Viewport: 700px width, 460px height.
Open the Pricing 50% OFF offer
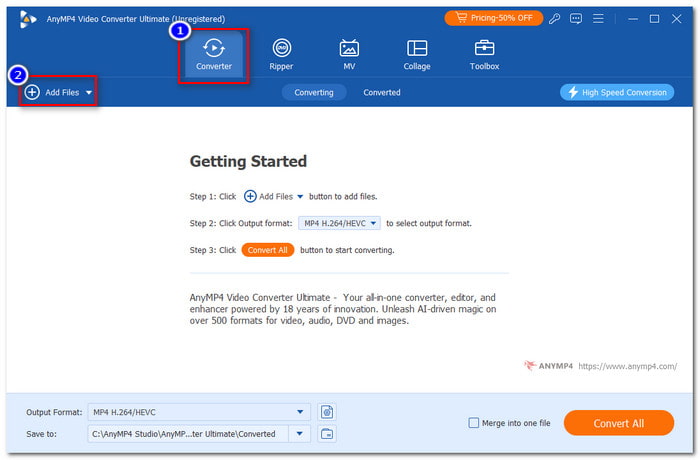494,18
